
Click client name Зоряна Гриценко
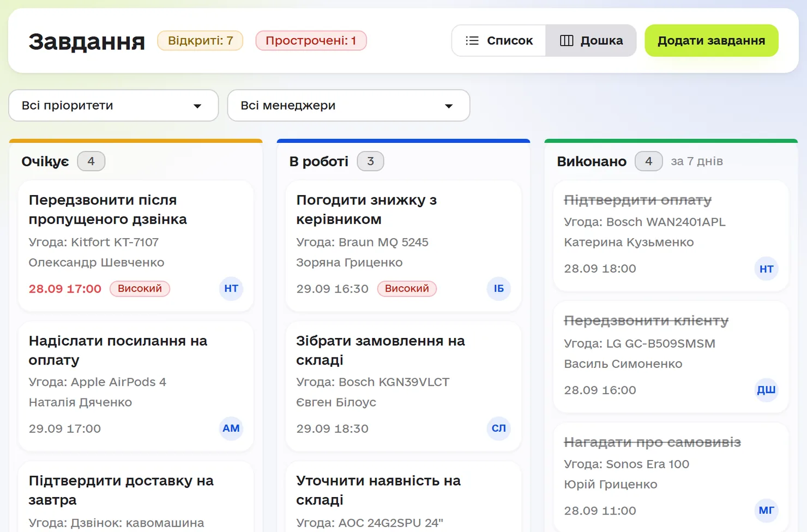350,262
